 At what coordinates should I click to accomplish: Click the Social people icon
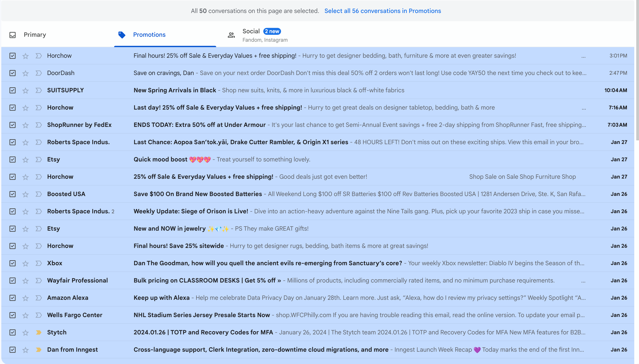pos(231,35)
